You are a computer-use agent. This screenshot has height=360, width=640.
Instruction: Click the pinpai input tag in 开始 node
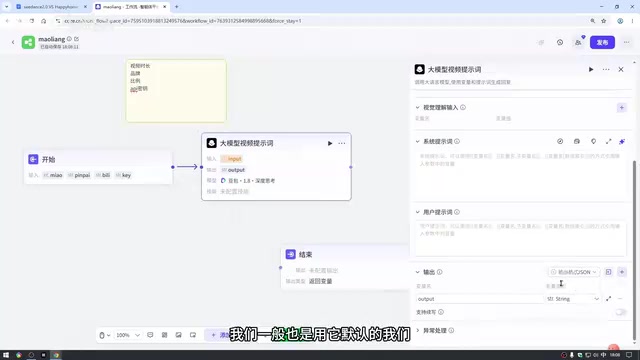(79, 176)
